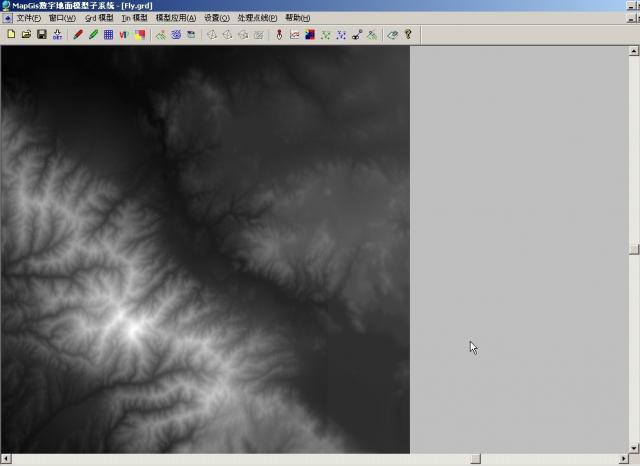Screen dimensions: 640x466
Task: Open the 窗口(W) menu
Action: (x=62, y=18)
